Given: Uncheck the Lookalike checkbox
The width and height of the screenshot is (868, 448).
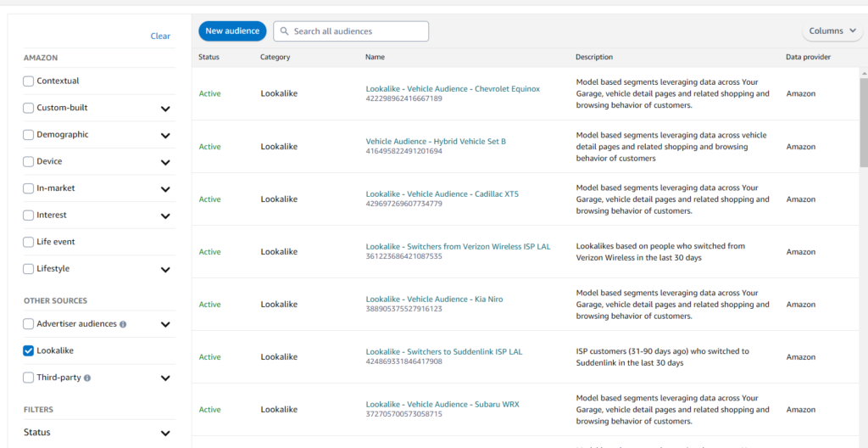Looking at the screenshot, I should pos(28,350).
